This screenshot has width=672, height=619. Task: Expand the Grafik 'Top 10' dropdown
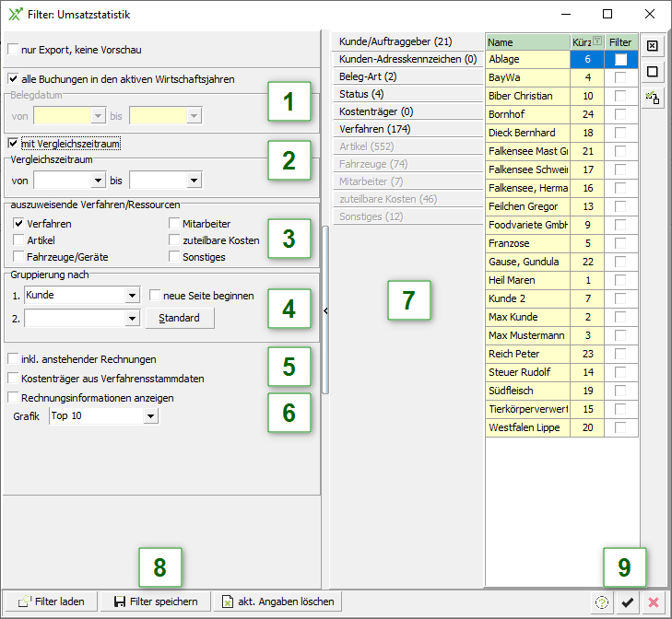(150, 416)
